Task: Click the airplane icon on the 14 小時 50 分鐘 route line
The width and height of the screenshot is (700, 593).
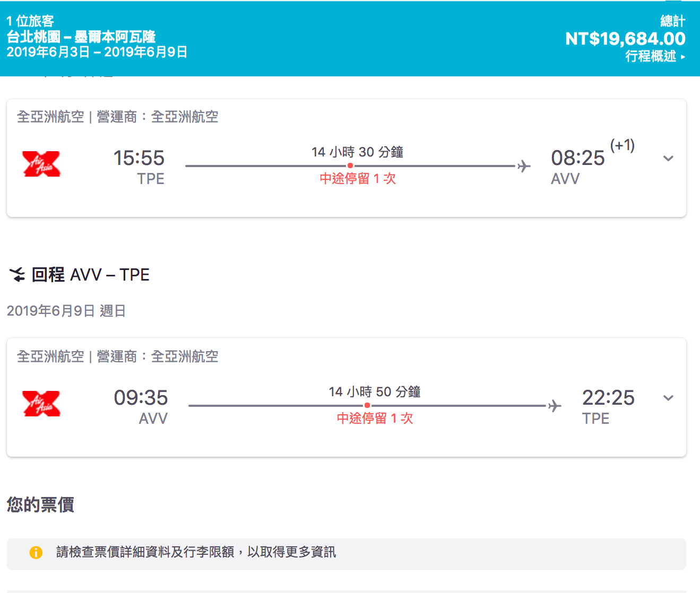Action: (x=555, y=406)
